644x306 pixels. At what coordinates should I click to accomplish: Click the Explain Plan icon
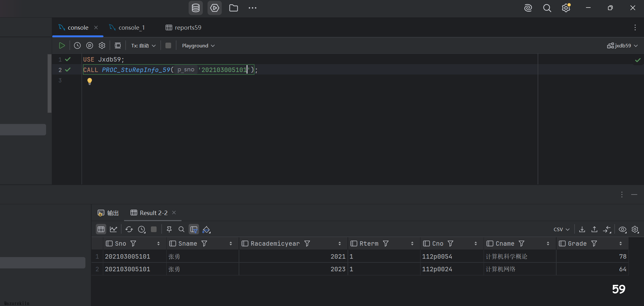click(x=90, y=45)
